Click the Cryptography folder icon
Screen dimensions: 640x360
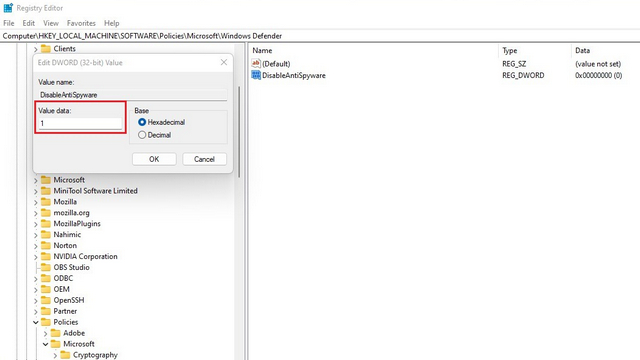[65, 355]
